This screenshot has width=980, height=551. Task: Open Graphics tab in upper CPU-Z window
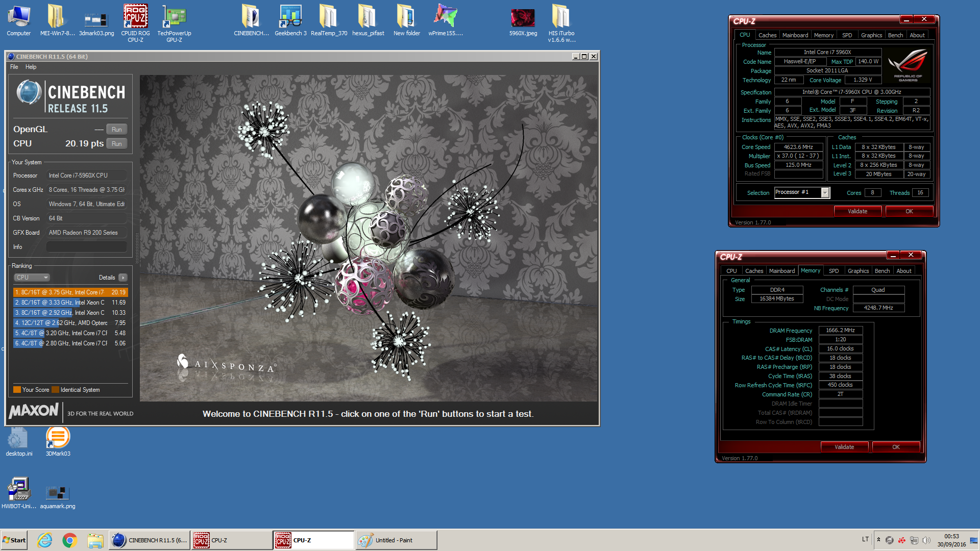871,35
